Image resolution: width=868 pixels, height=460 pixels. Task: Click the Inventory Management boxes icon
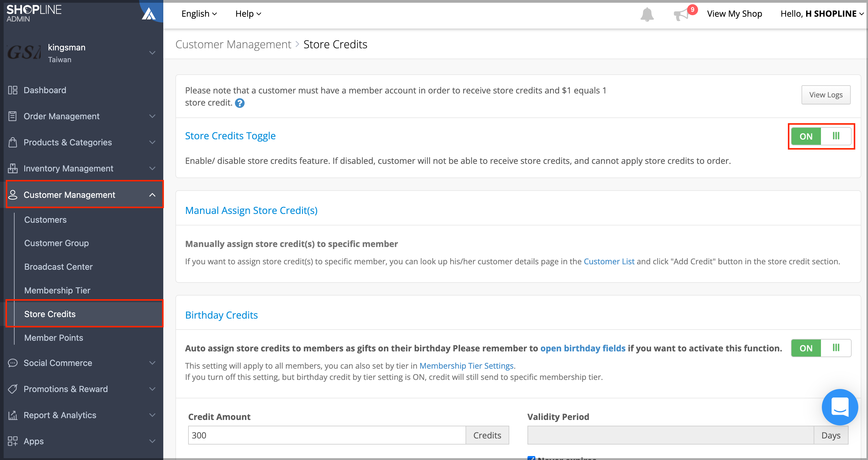[13, 168]
